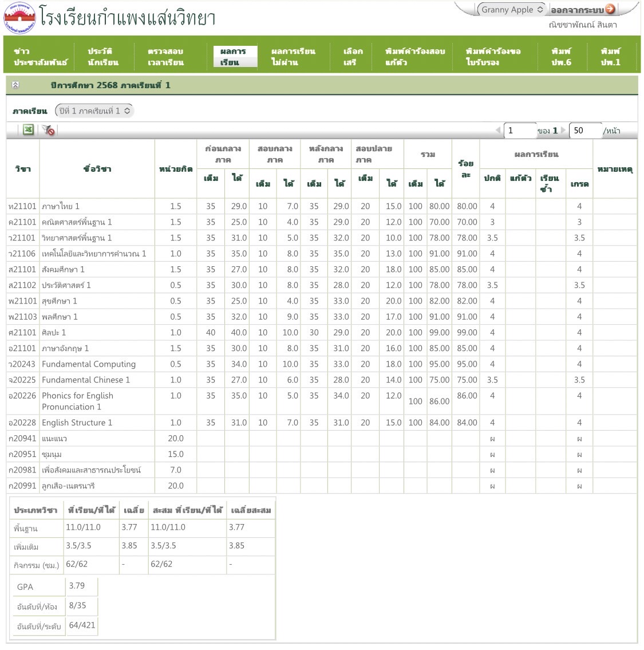
Task: Open ข่าวประชาสัมพันธ์ menu
Action: coord(40,57)
